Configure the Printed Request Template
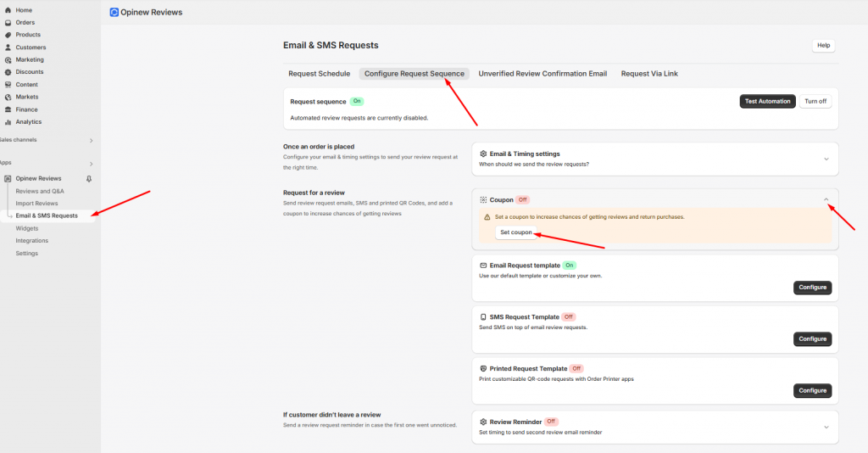The width and height of the screenshot is (868, 453). 812,390
